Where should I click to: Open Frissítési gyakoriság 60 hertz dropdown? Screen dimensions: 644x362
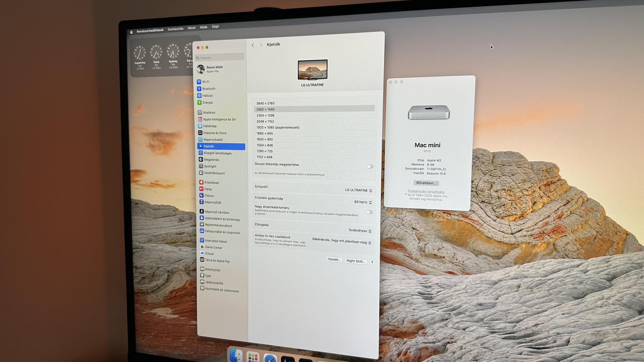tap(363, 202)
